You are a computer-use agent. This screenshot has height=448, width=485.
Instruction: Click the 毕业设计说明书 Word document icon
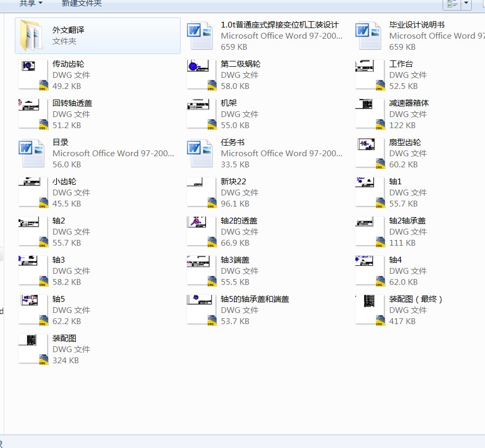[368, 35]
